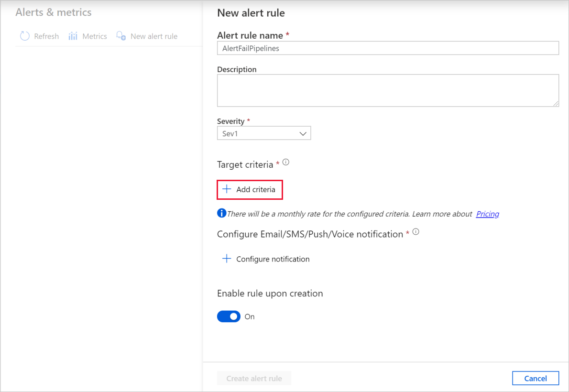Click the Refresh icon
Image resolution: width=569 pixels, height=392 pixels.
24,36
